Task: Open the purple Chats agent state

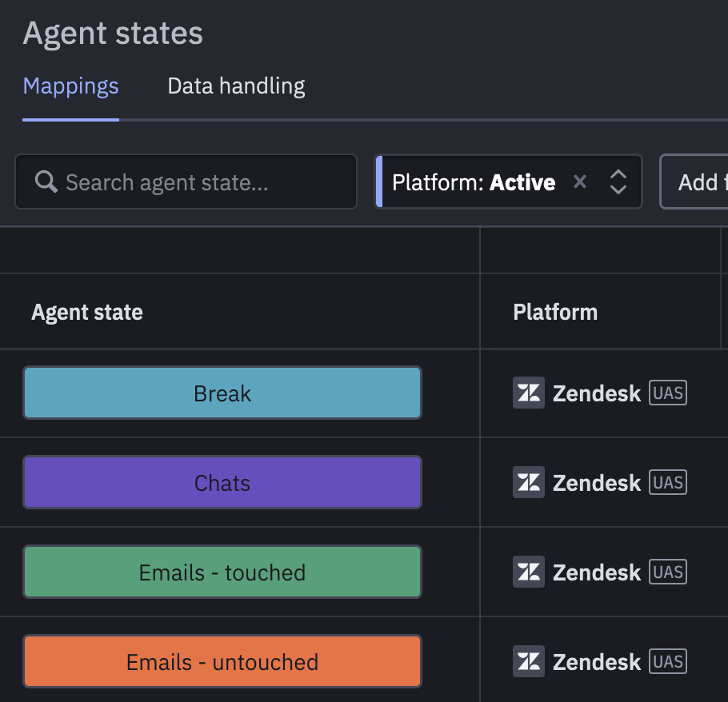Action: pos(222,483)
